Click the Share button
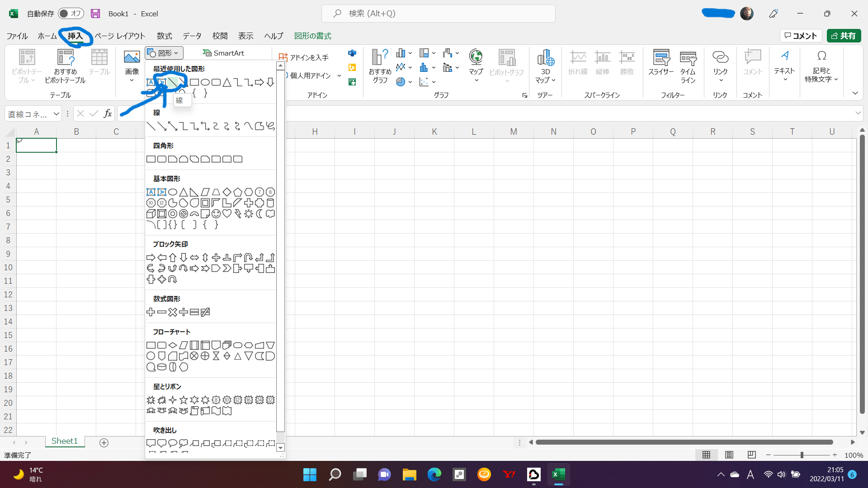This screenshot has width=868, height=488. click(x=844, y=36)
